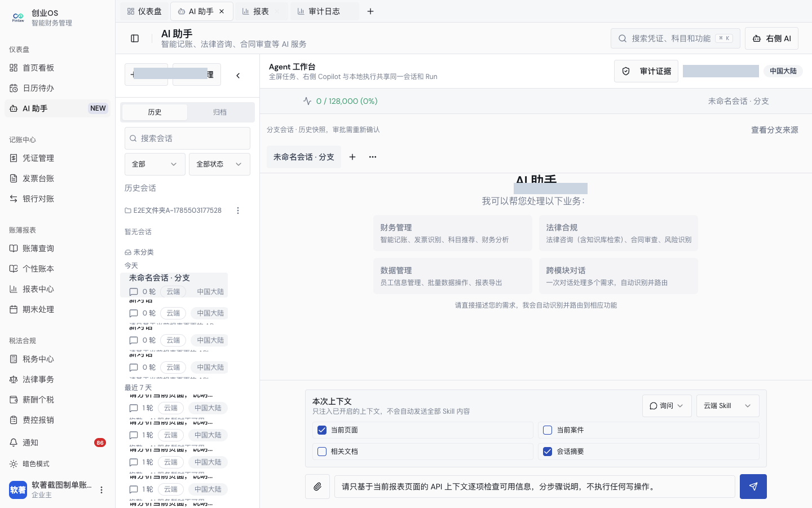Switch to 仪表盘 top tab

click(x=144, y=11)
